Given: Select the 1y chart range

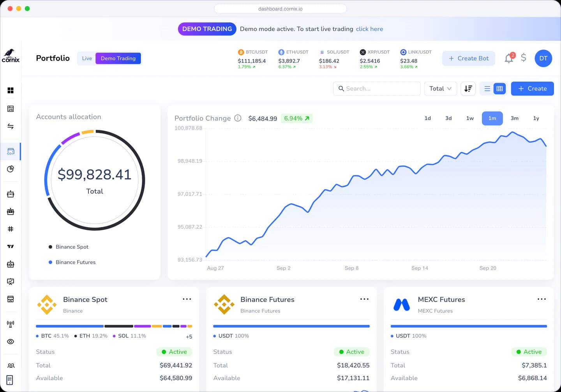Looking at the screenshot, I should coord(536,118).
